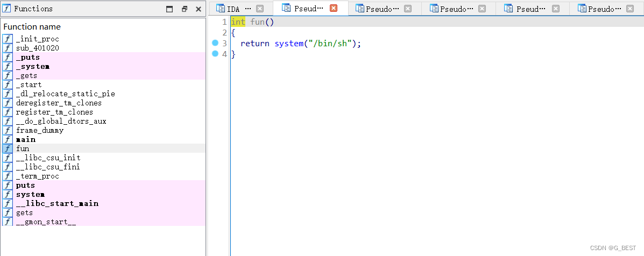Select main function name

(25, 139)
